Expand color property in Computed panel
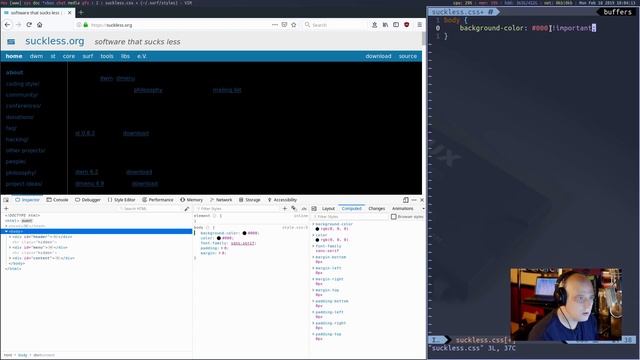Viewport: 640px width, 360px height. point(313,235)
